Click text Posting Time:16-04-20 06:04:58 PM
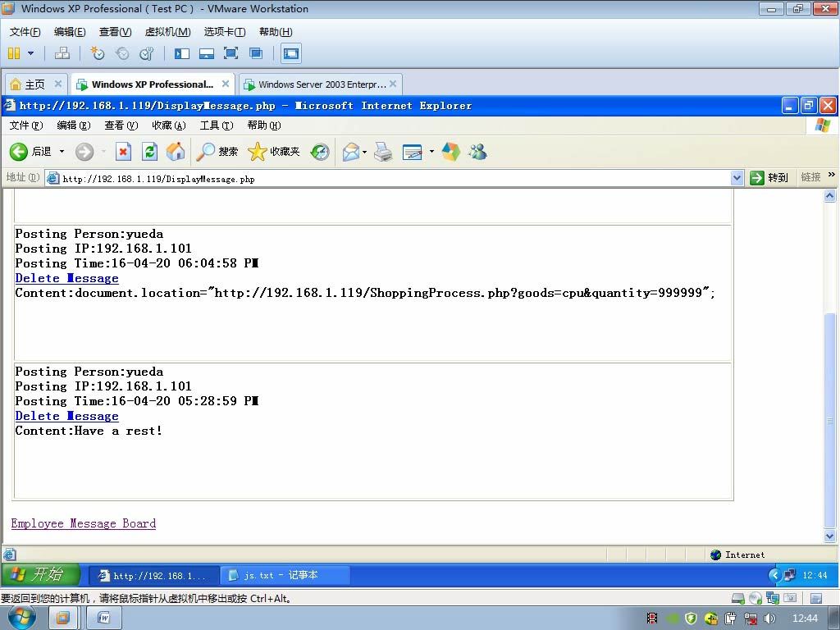The width and height of the screenshot is (840, 630). click(137, 263)
